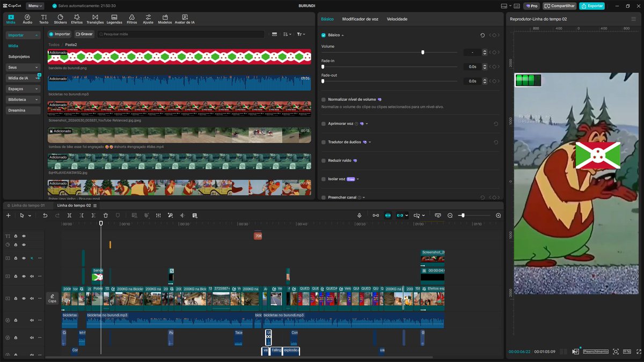Delete the selected timeline clip

click(106, 215)
